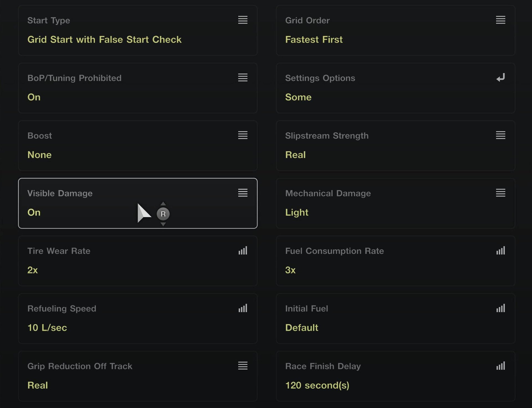Click the list icon on Grid Order
The height and width of the screenshot is (408, 532).
[500, 20]
